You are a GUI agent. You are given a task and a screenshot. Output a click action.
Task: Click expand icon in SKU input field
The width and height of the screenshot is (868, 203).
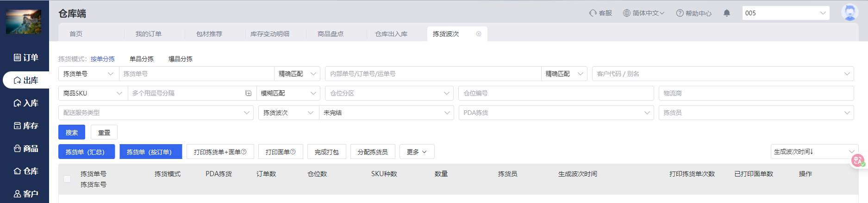point(248,93)
